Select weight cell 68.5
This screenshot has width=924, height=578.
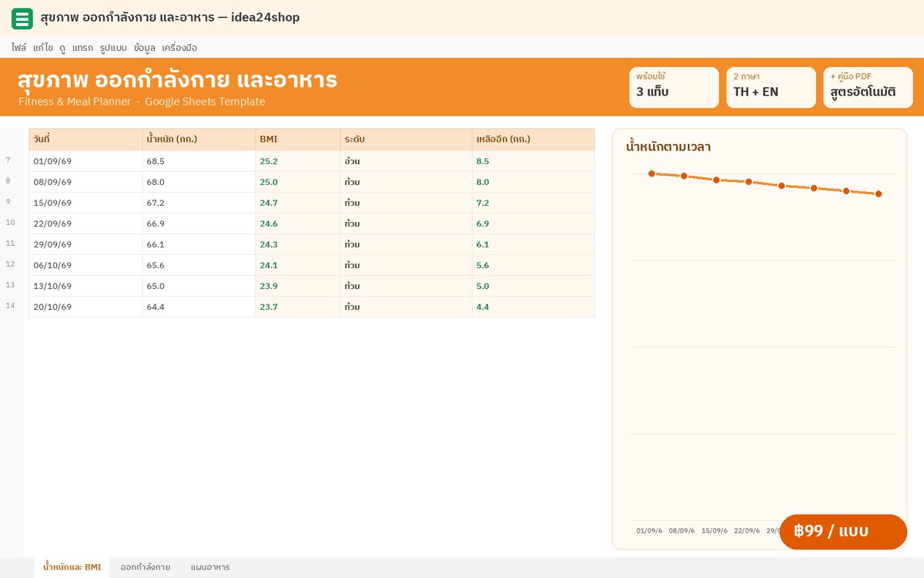tap(199, 161)
